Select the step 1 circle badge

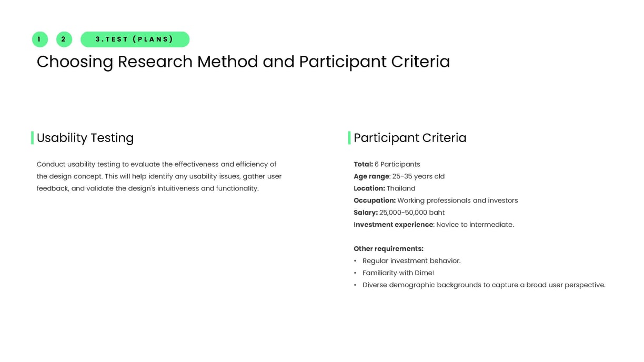coord(40,39)
